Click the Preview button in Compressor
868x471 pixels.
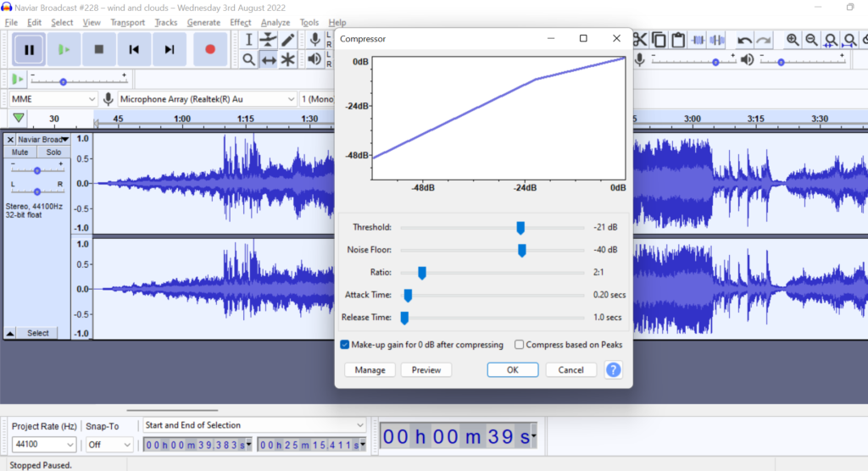[426, 370]
